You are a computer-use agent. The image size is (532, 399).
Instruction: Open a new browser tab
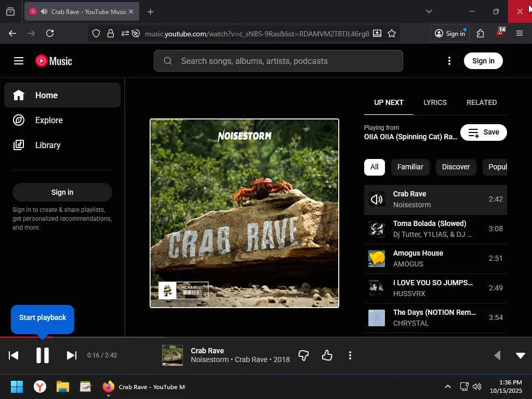pyautogui.click(x=150, y=12)
